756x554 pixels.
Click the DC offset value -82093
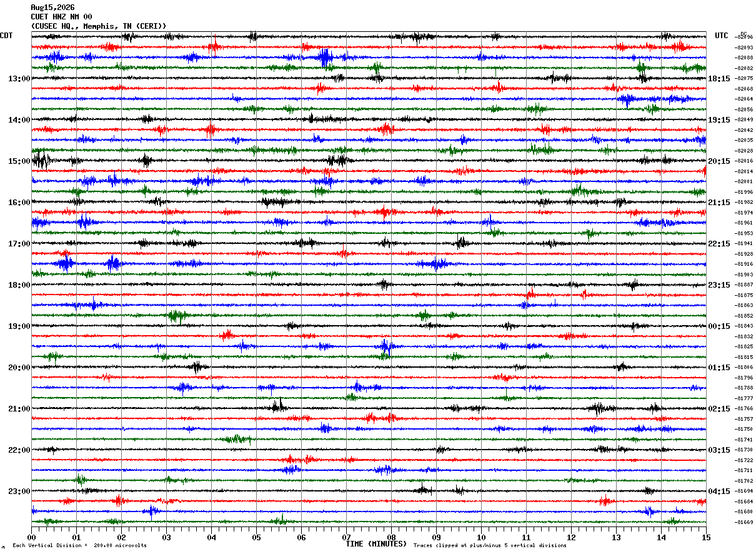[x=744, y=48]
